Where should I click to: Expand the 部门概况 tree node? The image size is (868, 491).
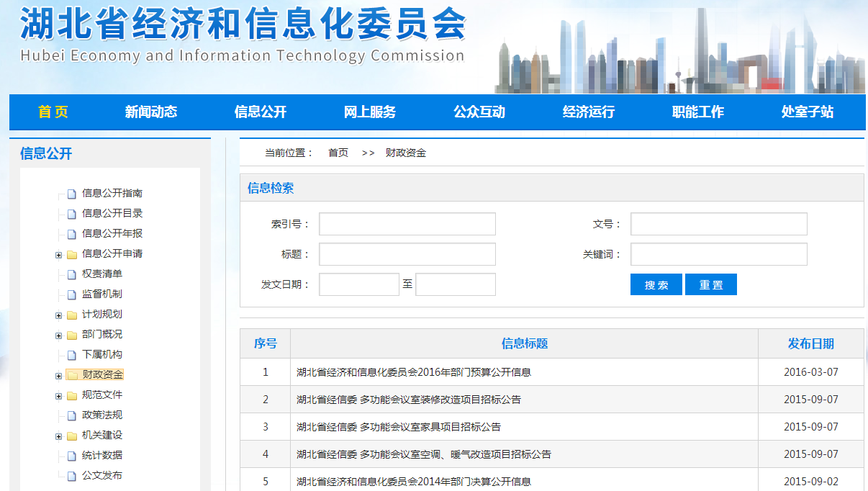tap(58, 335)
